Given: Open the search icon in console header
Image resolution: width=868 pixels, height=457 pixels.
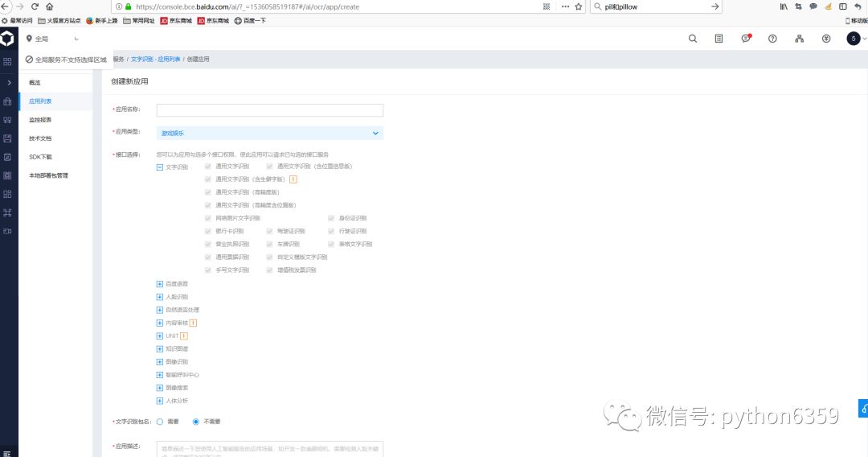Looking at the screenshot, I should (x=693, y=39).
